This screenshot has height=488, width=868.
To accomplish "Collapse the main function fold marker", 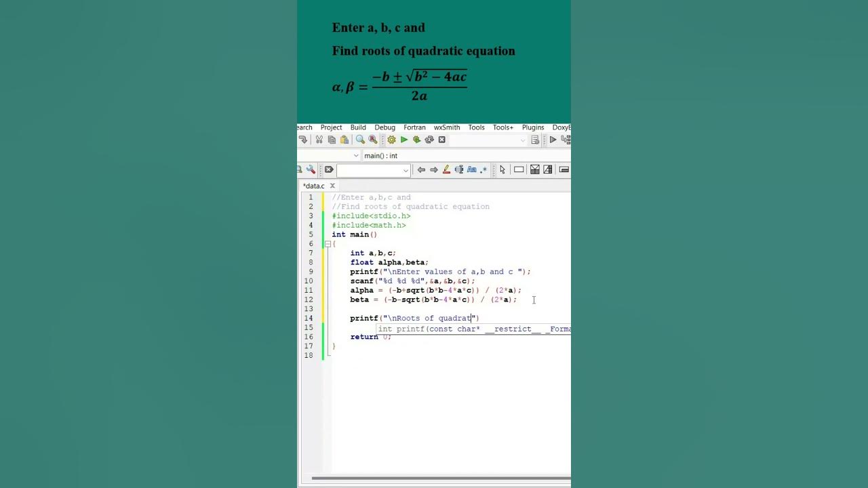I will pos(328,244).
